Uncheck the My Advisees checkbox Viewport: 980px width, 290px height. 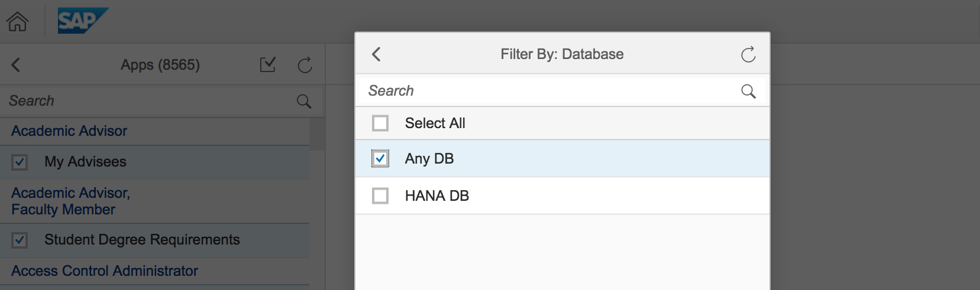point(20,162)
